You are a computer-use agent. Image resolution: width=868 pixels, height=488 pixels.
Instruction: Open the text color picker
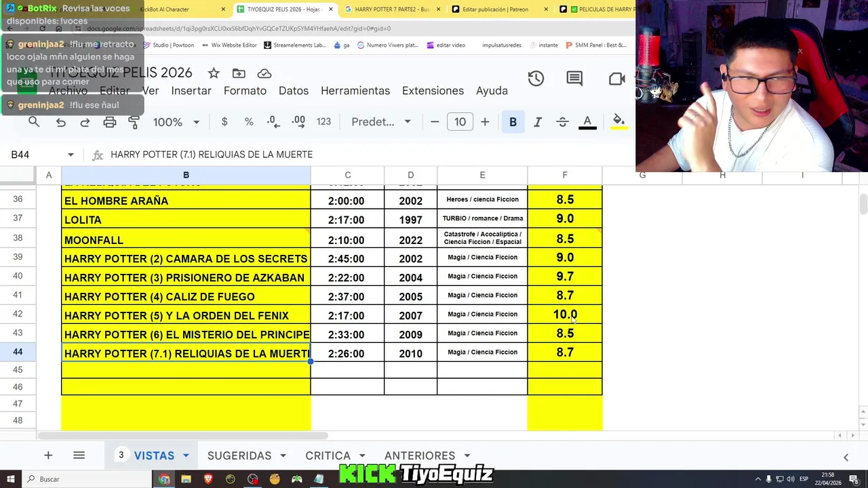[x=587, y=122]
